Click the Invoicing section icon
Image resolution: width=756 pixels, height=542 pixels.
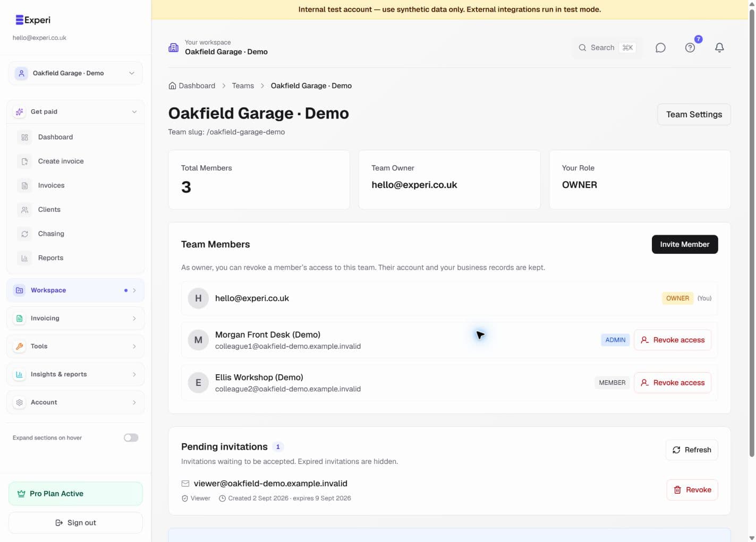click(20, 319)
